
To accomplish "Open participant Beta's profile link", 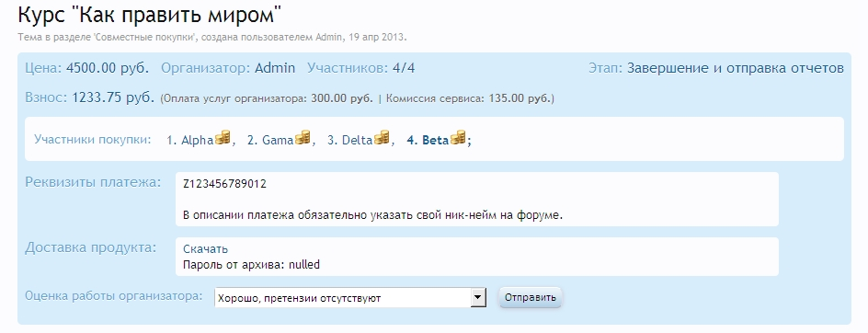I will (435, 140).
